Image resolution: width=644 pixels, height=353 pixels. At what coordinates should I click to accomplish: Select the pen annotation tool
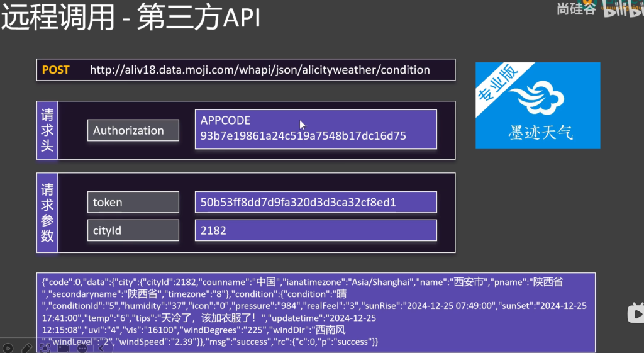point(26,347)
